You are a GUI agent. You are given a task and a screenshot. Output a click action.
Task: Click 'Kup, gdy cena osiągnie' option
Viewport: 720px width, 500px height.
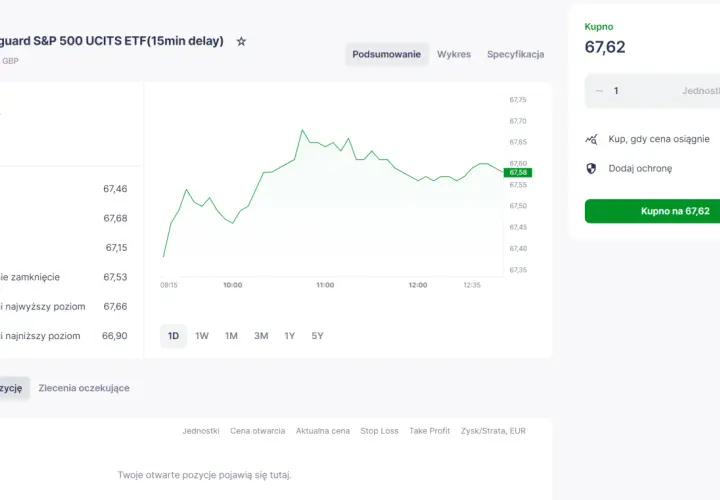tap(658, 139)
